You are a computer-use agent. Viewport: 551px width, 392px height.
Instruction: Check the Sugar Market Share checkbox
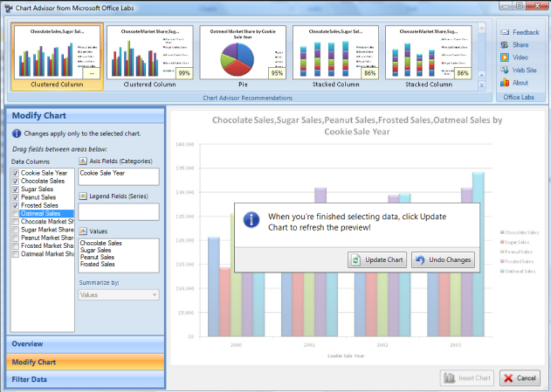(16, 229)
